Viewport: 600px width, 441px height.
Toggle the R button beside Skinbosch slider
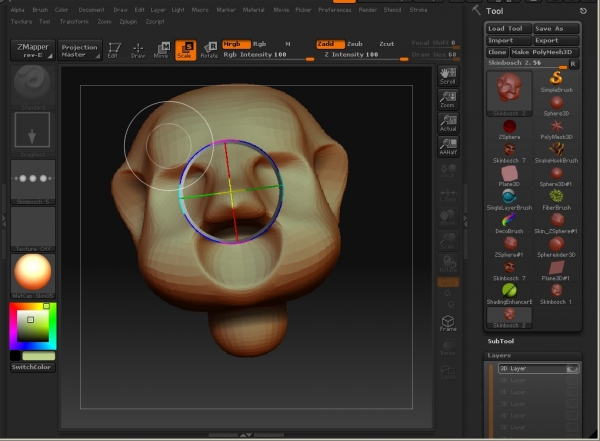pos(573,64)
